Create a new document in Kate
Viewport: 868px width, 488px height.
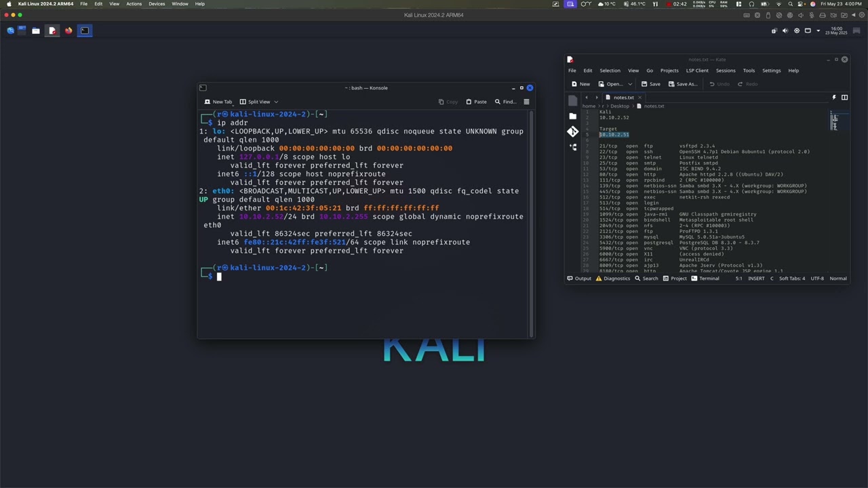580,84
